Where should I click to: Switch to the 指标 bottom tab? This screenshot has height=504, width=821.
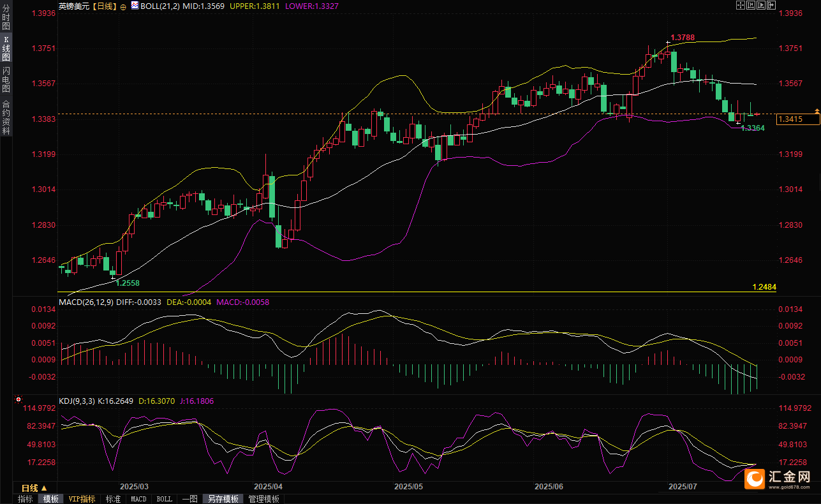[26, 499]
